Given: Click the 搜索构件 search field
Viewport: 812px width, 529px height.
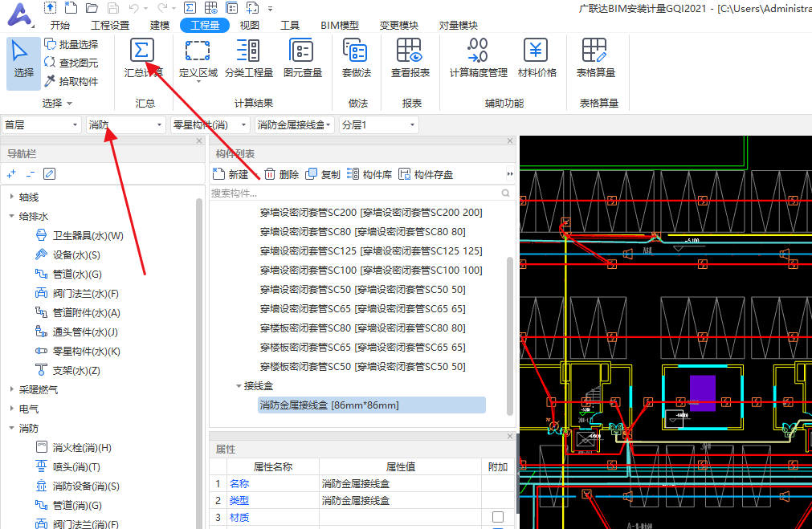Looking at the screenshot, I should click(x=353, y=193).
